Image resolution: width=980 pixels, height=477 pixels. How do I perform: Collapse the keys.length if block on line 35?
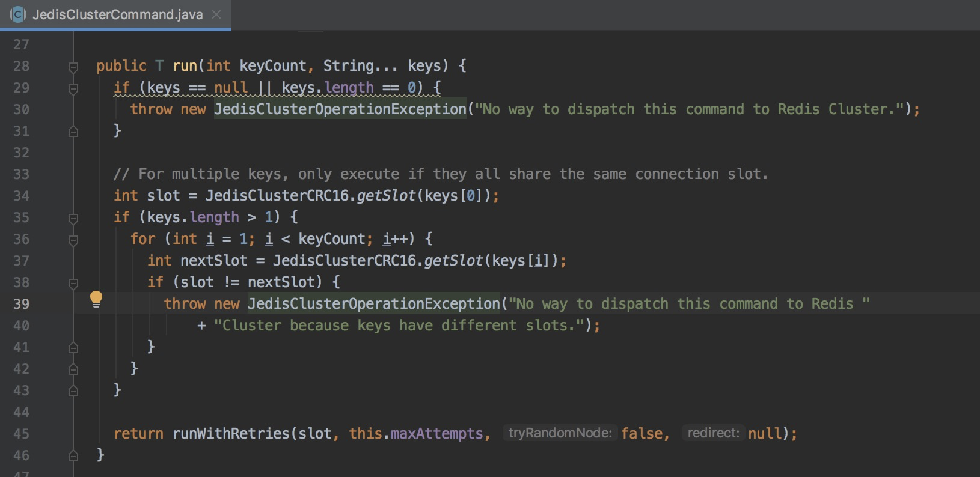[x=73, y=218]
